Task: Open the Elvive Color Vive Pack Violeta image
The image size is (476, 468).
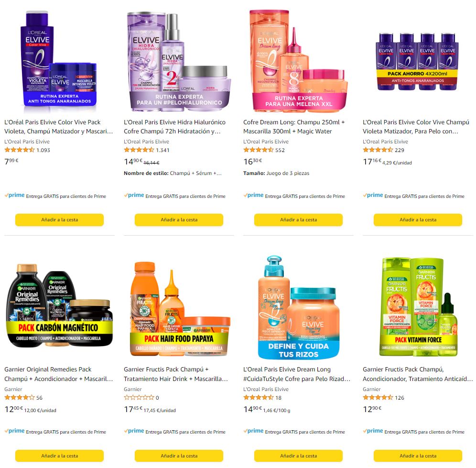Action: click(x=59, y=61)
